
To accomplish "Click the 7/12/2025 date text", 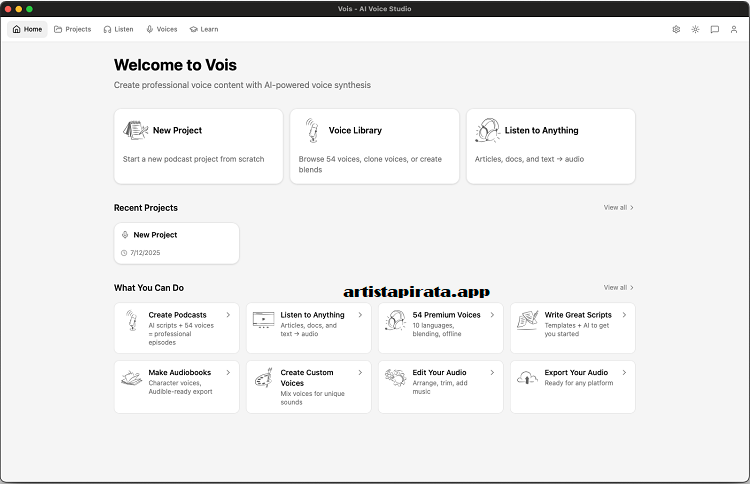I will click(145, 253).
